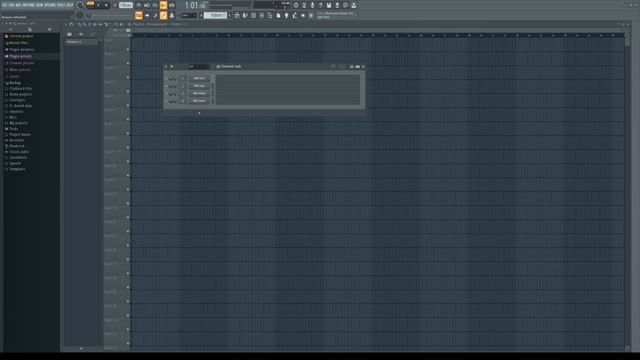Click the 808 Snare channel button

pyautogui.click(x=199, y=101)
